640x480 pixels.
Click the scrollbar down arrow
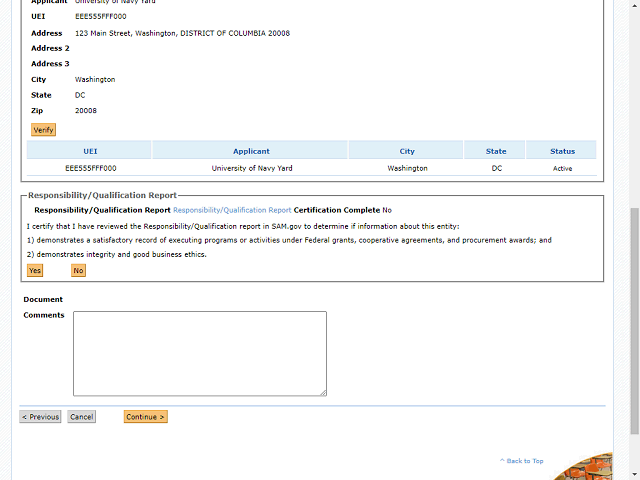pyautogui.click(x=634, y=474)
